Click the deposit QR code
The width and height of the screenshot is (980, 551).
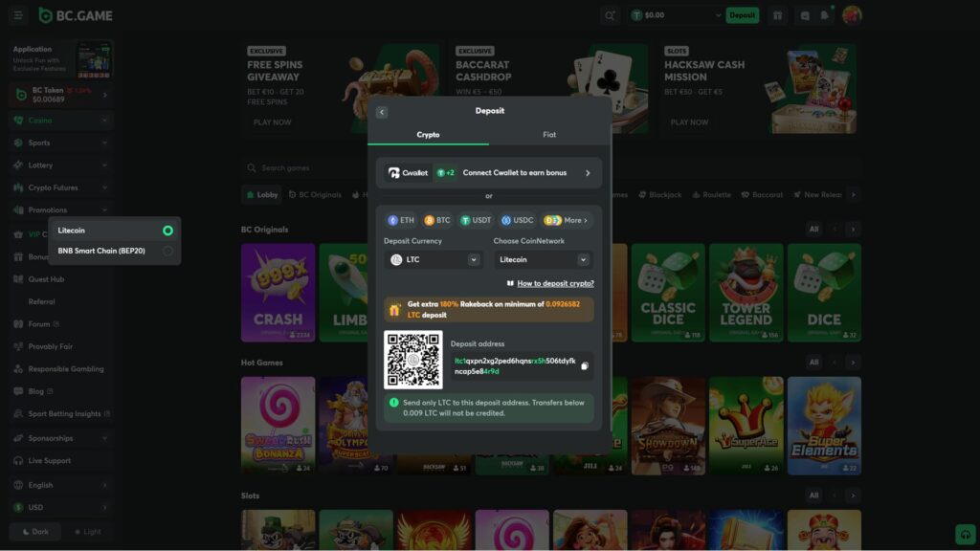tap(413, 360)
